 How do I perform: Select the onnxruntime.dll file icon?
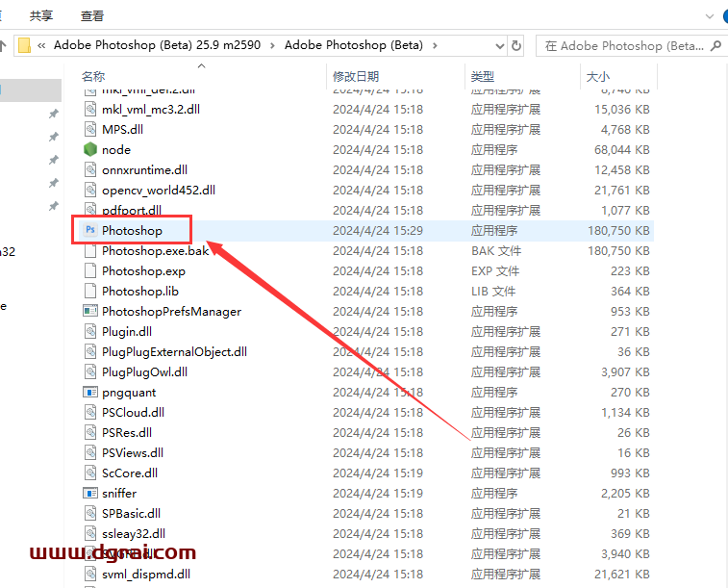90,169
